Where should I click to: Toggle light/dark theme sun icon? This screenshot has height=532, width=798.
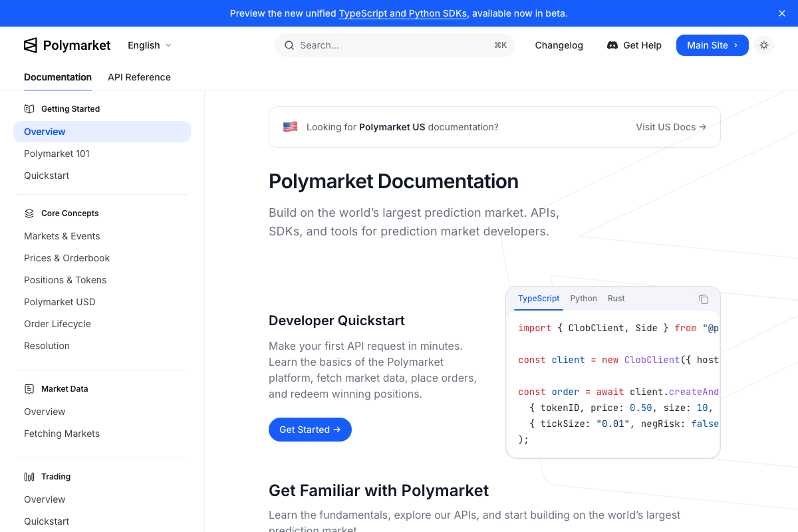[764, 45]
